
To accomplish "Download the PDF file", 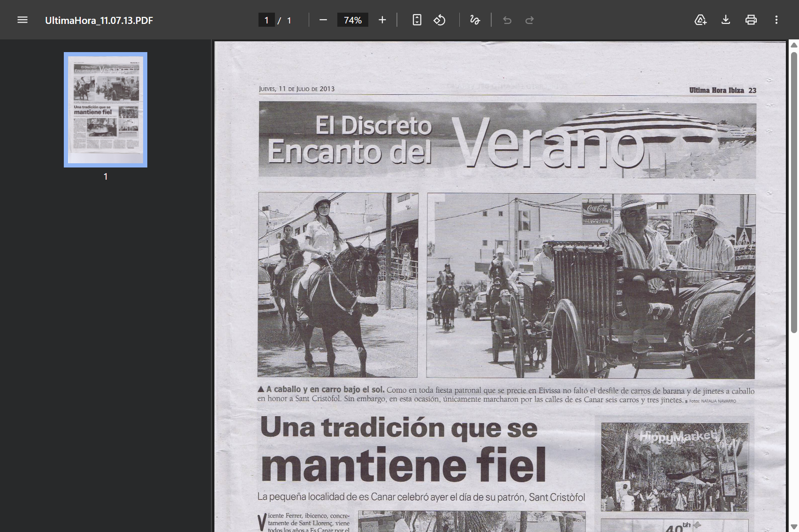I will [x=726, y=20].
